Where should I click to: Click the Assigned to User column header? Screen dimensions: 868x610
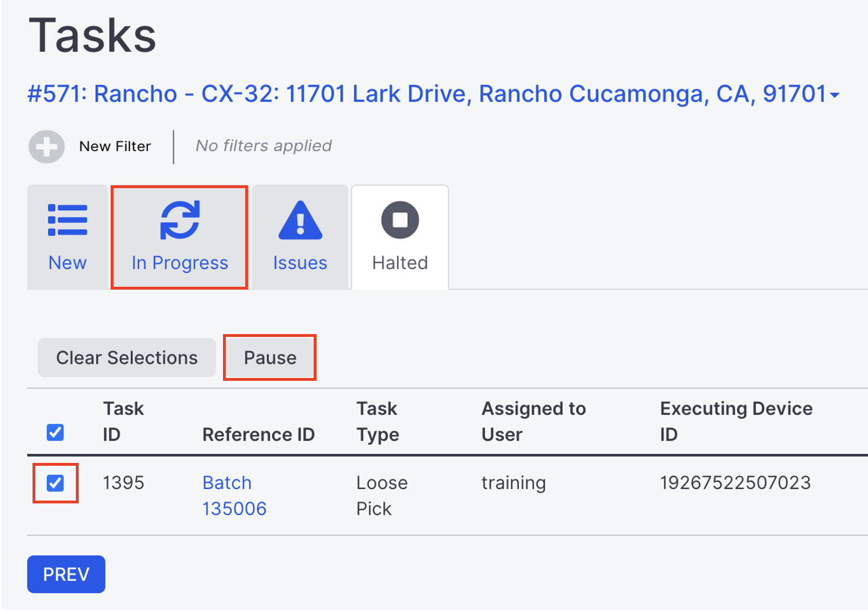pos(534,421)
